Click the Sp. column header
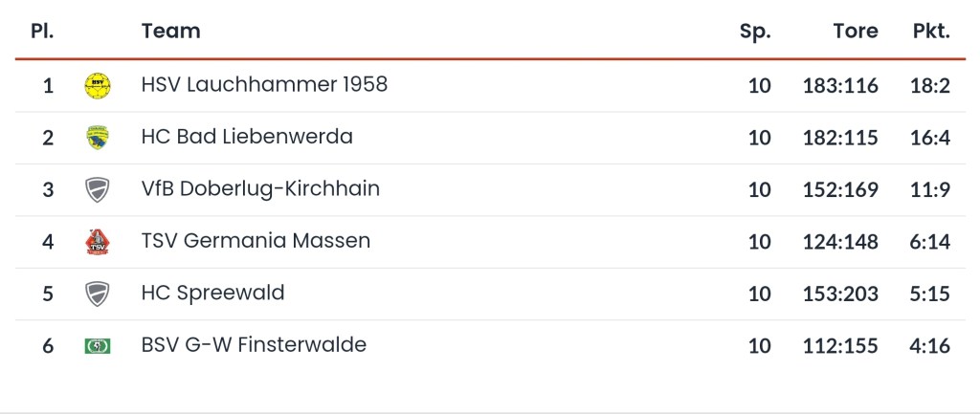Image resolution: width=980 pixels, height=414 pixels. pyautogui.click(x=755, y=31)
